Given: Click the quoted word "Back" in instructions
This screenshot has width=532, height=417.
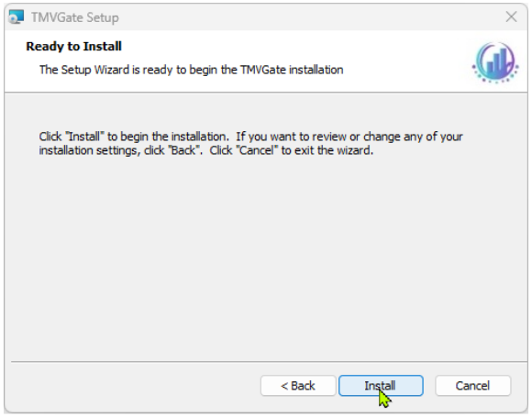Looking at the screenshot, I should pyautogui.click(x=183, y=150).
